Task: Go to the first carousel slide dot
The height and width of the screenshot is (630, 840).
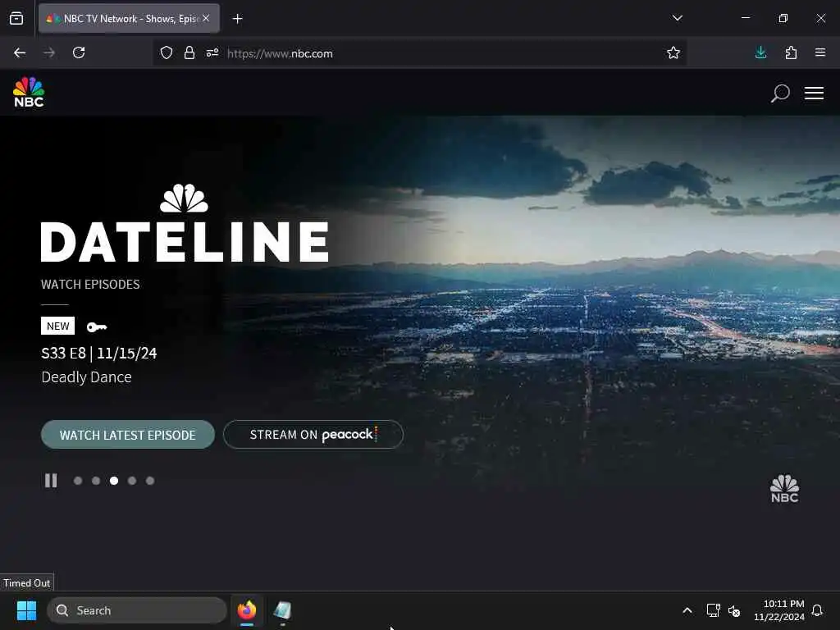Action: click(78, 481)
